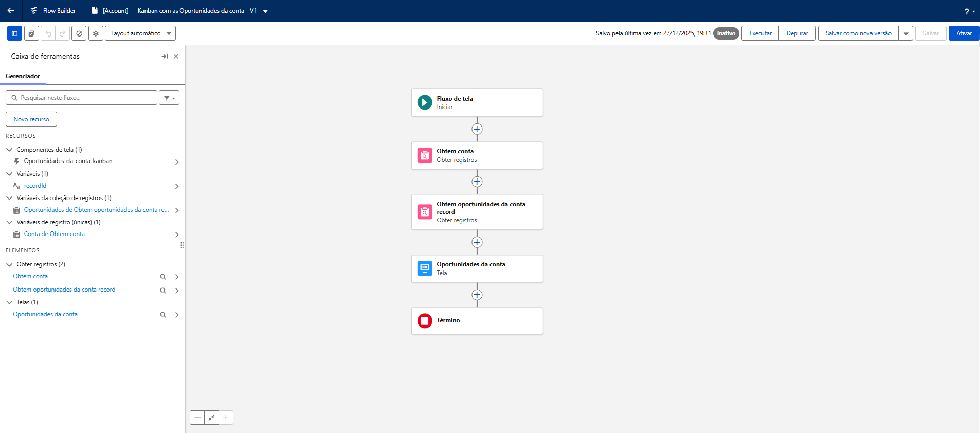
Task: Open details chevron for Oportunidades de Obtem collection
Action: click(x=177, y=210)
